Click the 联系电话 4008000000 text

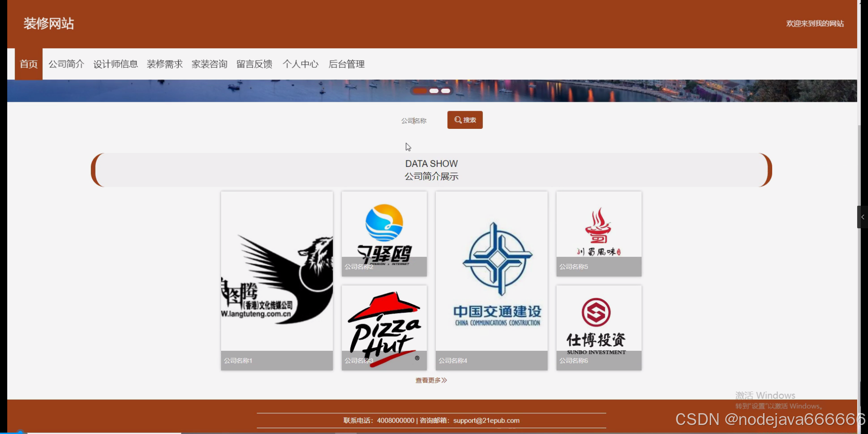point(379,420)
